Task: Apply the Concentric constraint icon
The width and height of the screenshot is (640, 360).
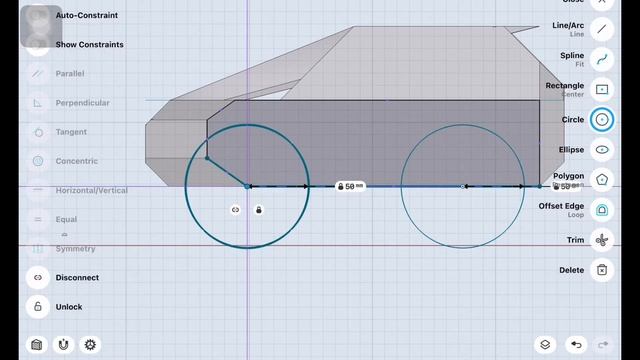Action: [x=38, y=161]
